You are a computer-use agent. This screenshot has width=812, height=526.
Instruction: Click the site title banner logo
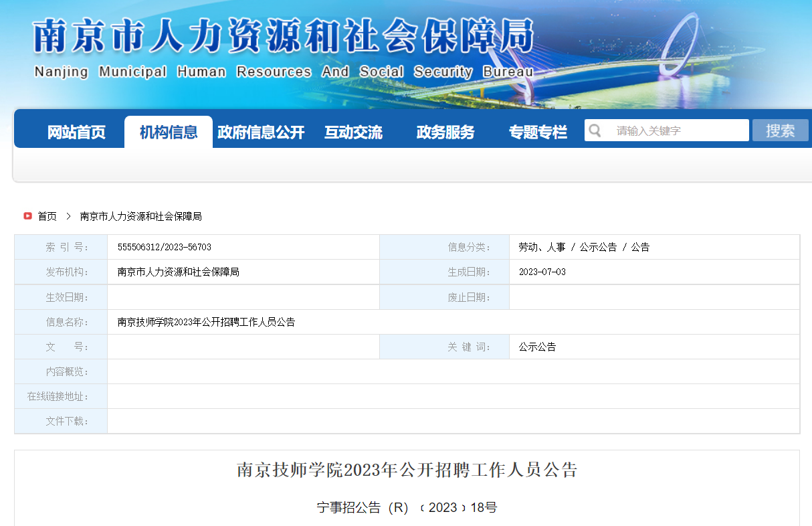pos(284,35)
